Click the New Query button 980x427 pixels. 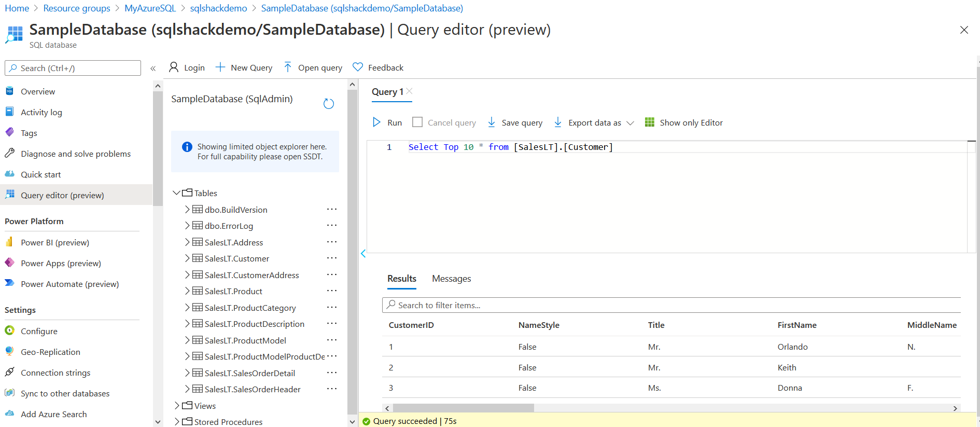tap(244, 67)
